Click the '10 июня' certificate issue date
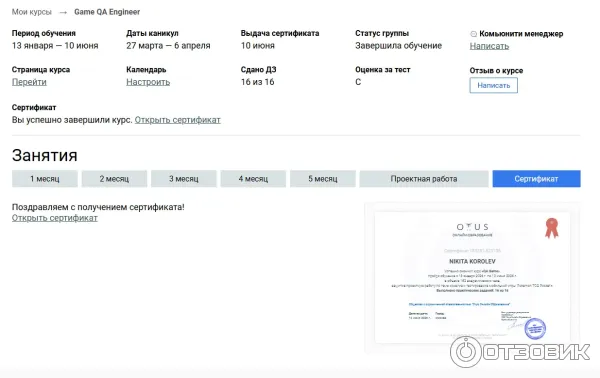 [258, 46]
